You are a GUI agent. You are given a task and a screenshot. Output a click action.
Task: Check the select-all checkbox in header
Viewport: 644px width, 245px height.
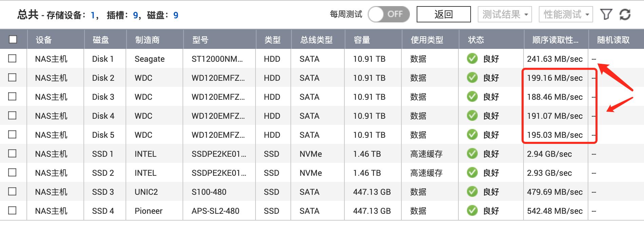click(13, 40)
